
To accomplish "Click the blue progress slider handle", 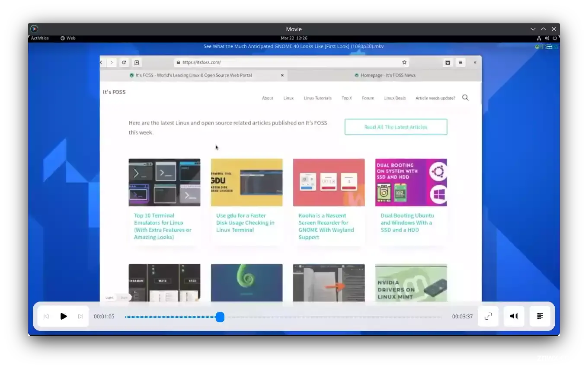I will (x=220, y=317).
